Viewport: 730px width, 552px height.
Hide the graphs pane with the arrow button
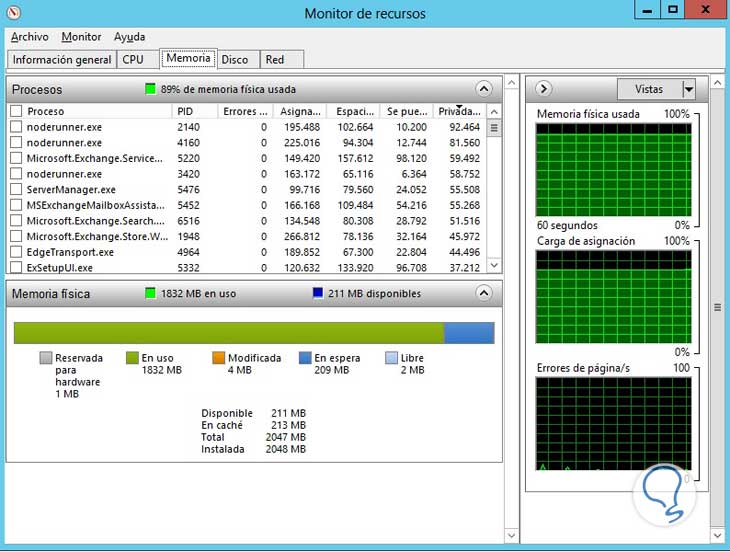pos(543,88)
